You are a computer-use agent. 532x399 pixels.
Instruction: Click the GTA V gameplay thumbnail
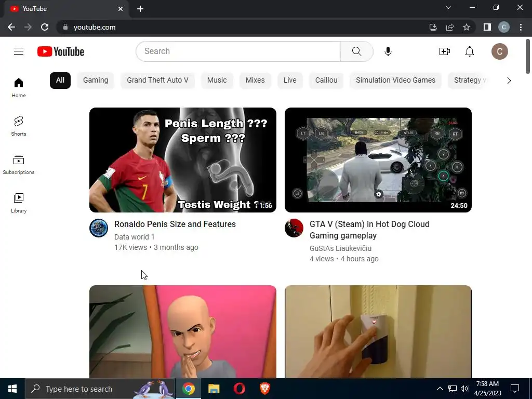pyautogui.click(x=378, y=160)
